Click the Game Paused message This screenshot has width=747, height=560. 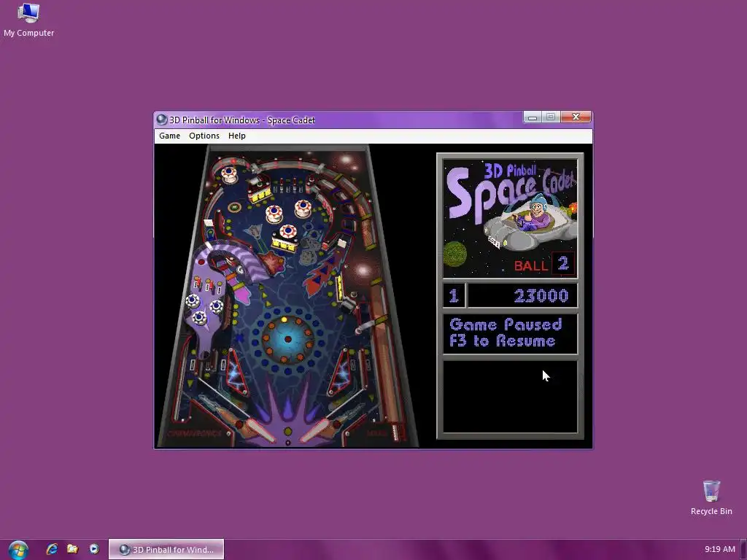coord(506,332)
